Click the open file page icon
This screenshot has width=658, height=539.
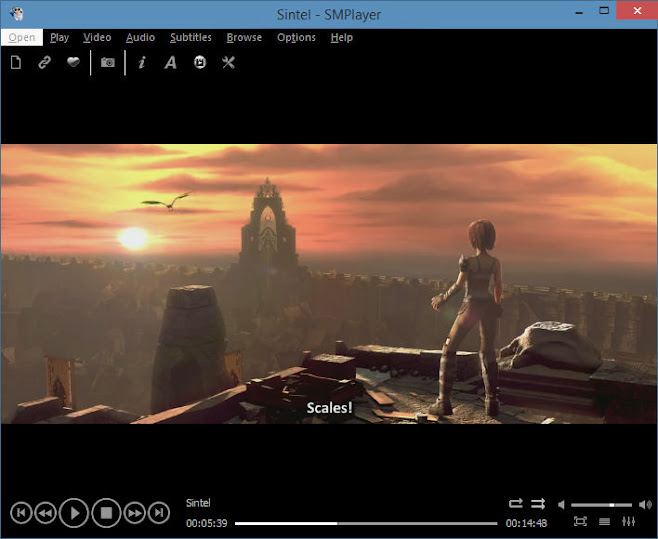click(16, 63)
